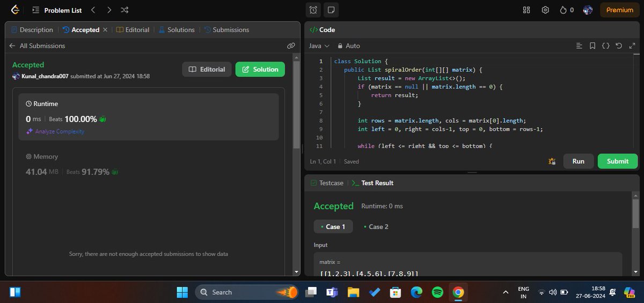Click code line 'class Solution {'

point(361,61)
